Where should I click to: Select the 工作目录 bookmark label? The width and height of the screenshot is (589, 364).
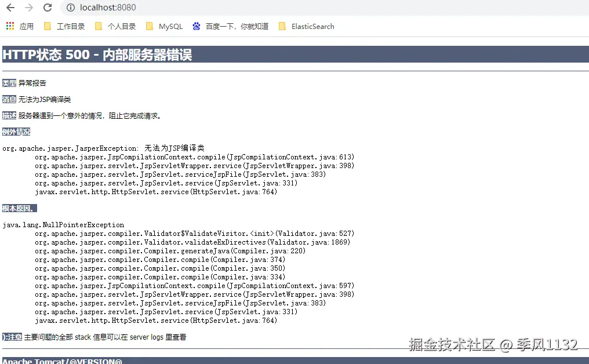point(71,26)
